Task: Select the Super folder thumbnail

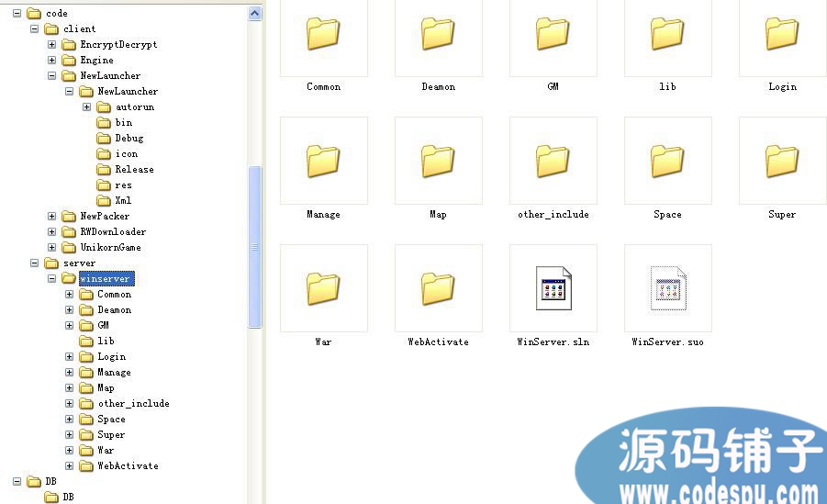Action: [x=782, y=161]
